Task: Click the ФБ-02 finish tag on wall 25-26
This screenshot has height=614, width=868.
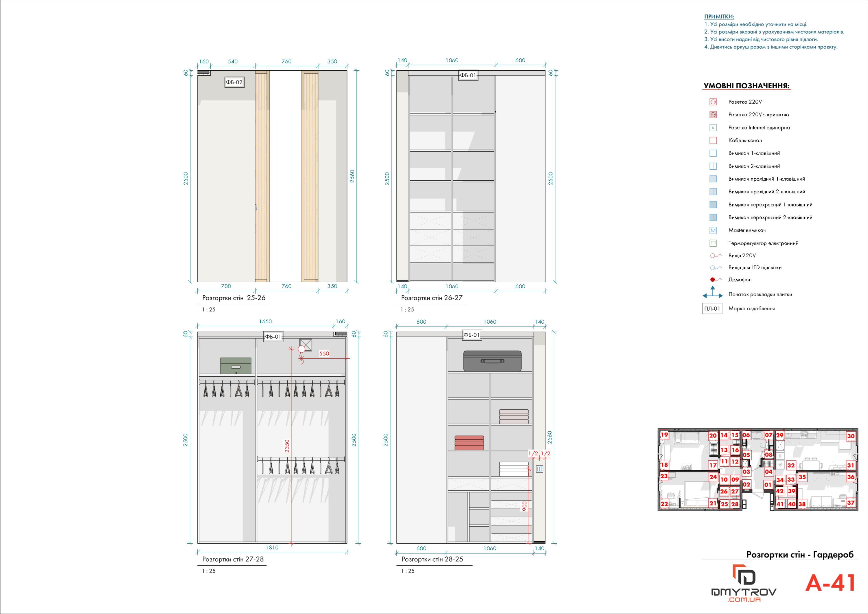Action: (234, 82)
